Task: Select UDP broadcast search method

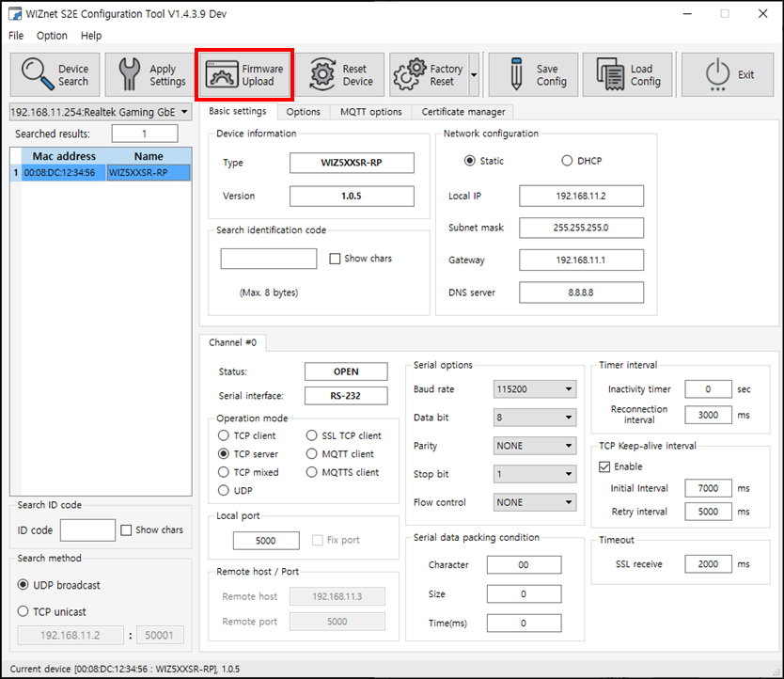Action: (x=23, y=584)
